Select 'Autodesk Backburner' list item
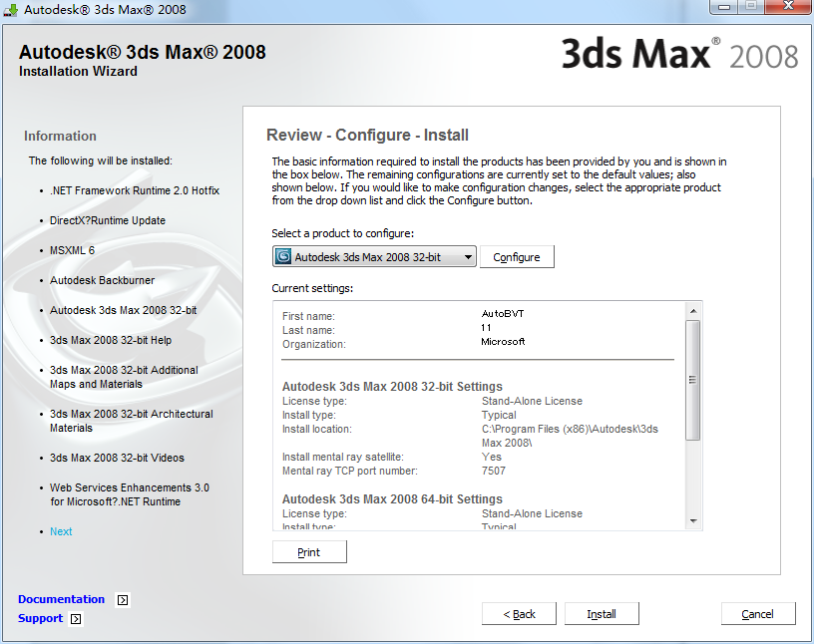The height and width of the screenshot is (644, 814). (103, 280)
